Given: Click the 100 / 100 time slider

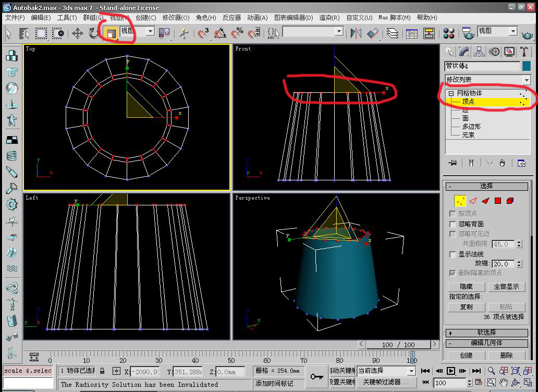Looking at the screenshot, I should pyautogui.click(x=398, y=345).
